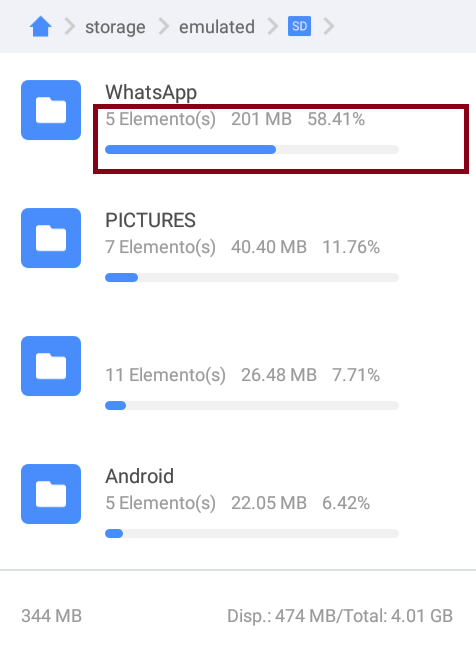Click chevron after the home icon
Screen dimensions: 476x659
(69, 26)
